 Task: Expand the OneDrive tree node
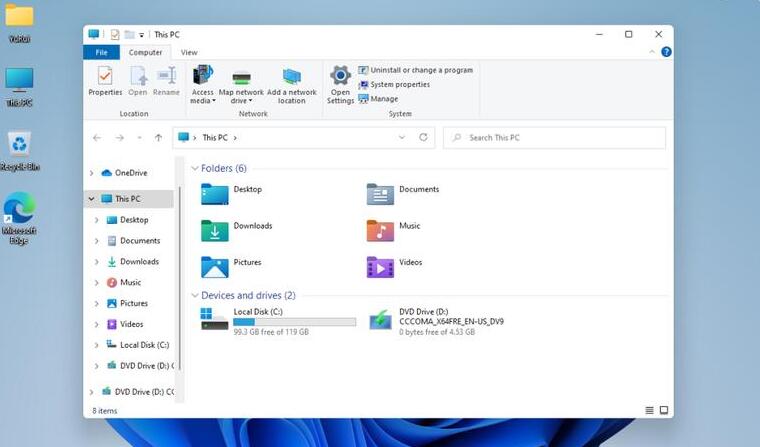[x=92, y=173]
